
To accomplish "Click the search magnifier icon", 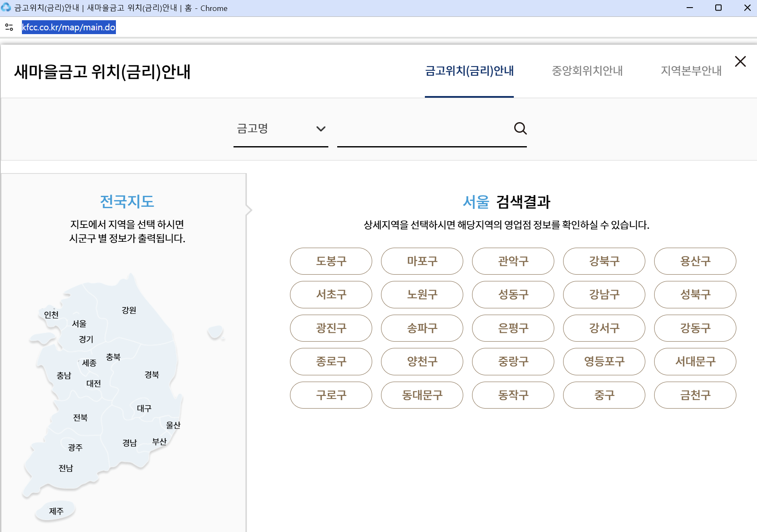I will pos(520,128).
